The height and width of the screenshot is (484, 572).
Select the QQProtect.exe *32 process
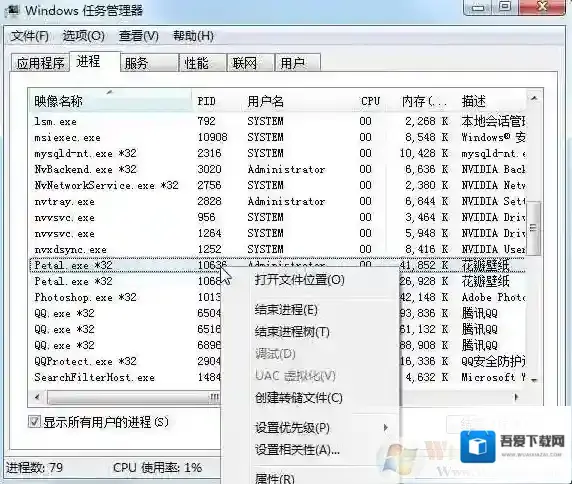[x=124, y=361]
